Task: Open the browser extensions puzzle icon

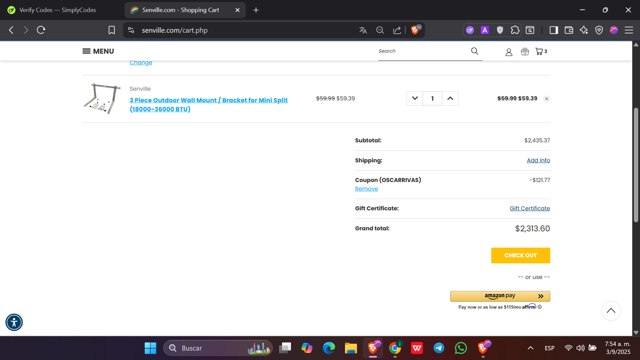Action: click(515, 30)
